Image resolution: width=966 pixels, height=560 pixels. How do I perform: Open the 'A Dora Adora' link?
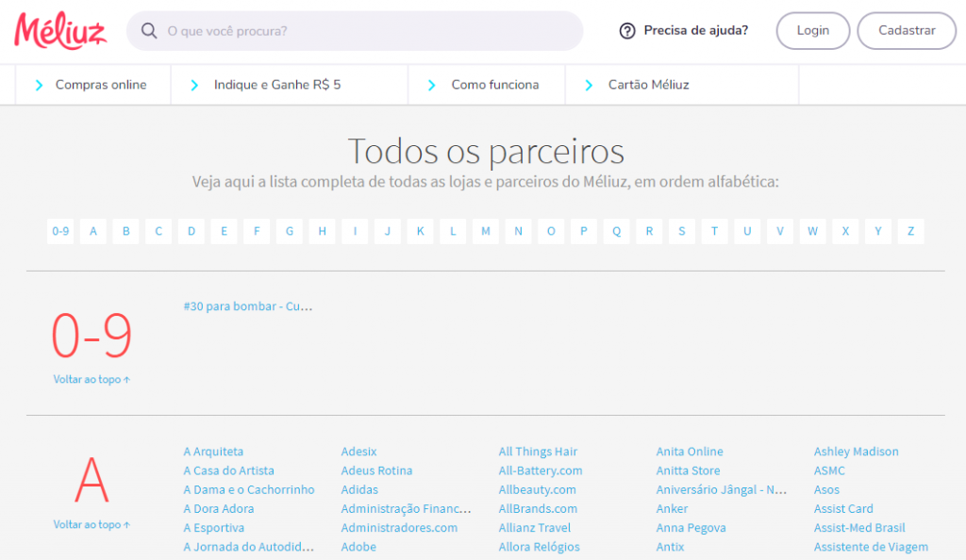[x=219, y=509]
